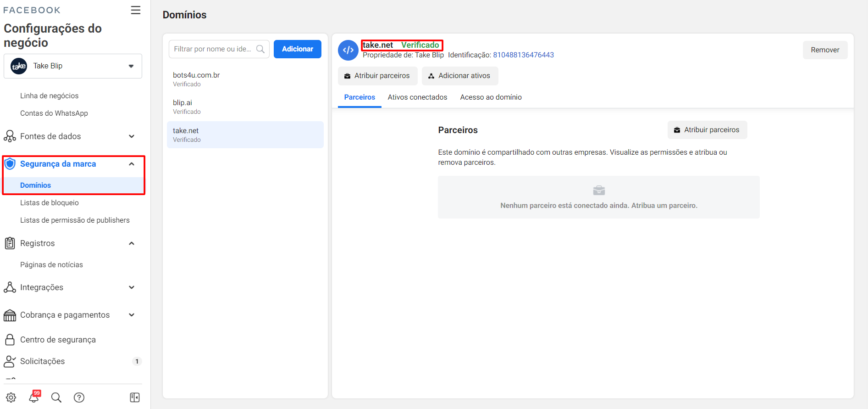The height and width of the screenshot is (409, 868).
Task: Switch to the Parceiros tab
Action: [359, 97]
